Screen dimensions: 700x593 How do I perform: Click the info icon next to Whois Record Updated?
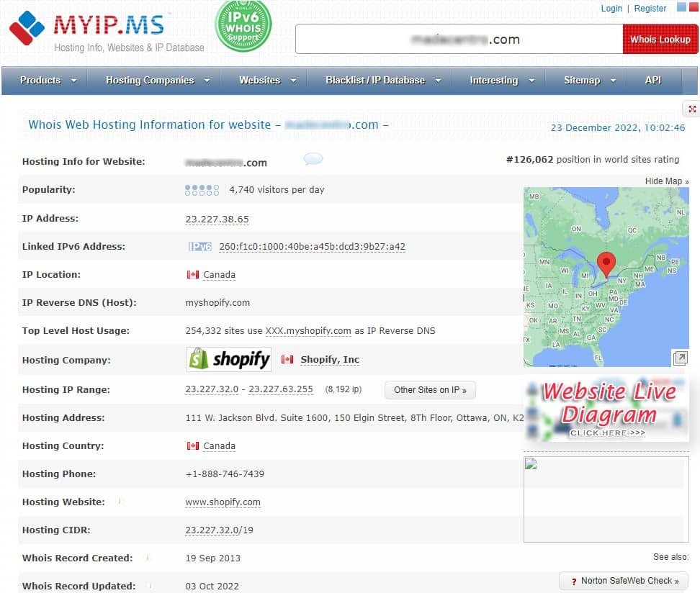click(x=151, y=585)
